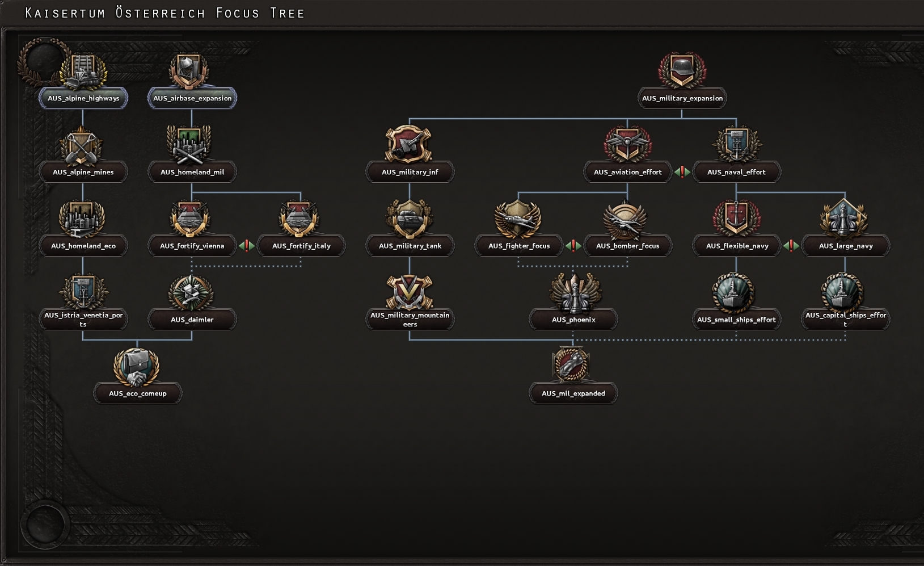The width and height of the screenshot is (924, 566).
Task: Click the AUS_flexible_navy red anchor icon
Action: [x=736, y=219]
